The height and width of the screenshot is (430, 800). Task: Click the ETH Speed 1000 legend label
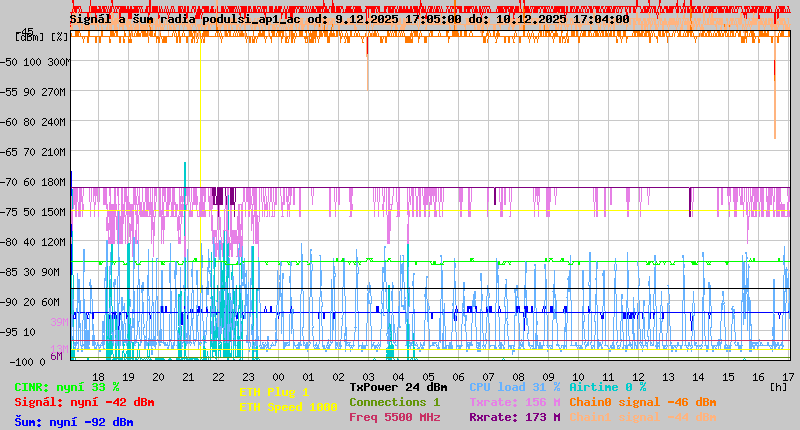(287, 407)
